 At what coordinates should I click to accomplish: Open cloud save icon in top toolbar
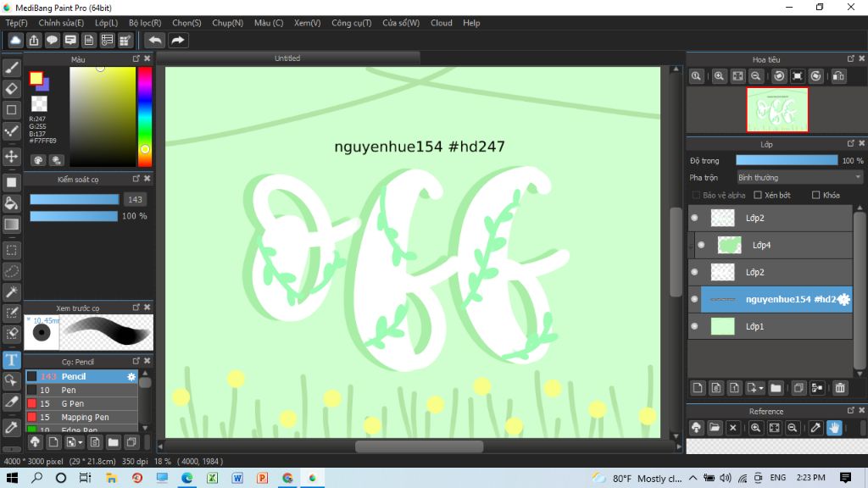pyautogui.click(x=15, y=41)
